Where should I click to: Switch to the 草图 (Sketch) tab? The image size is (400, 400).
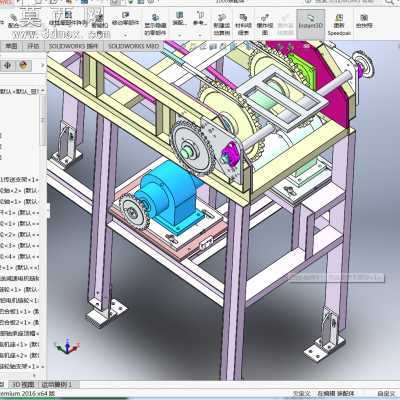[x=11, y=46]
